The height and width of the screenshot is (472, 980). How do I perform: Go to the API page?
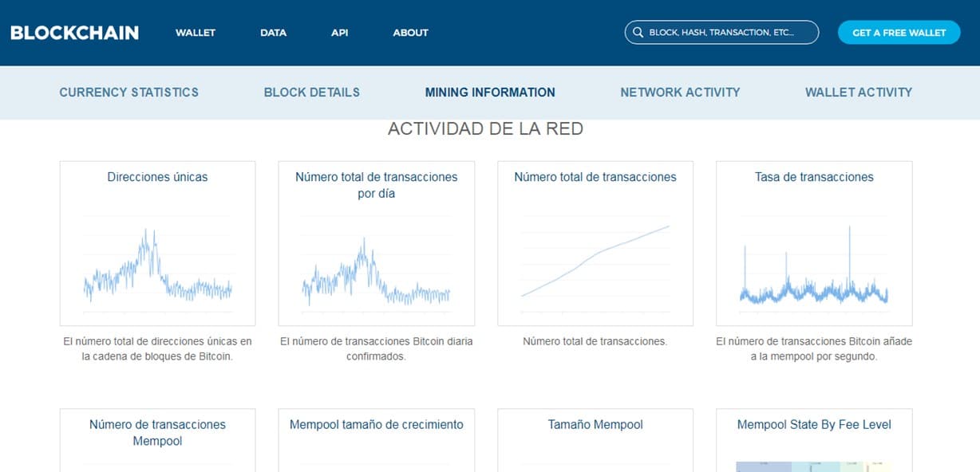[x=339, y=33]
